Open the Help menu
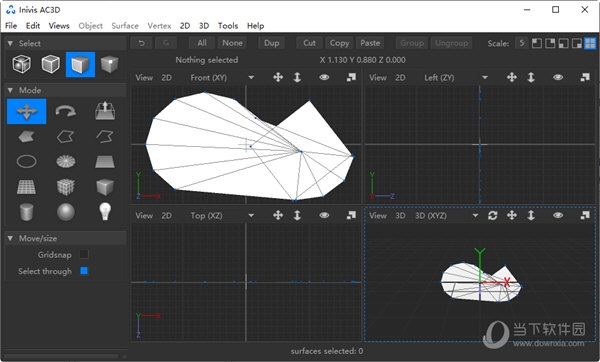This screenshot has height=362, width=600. (x=255, y=26)
